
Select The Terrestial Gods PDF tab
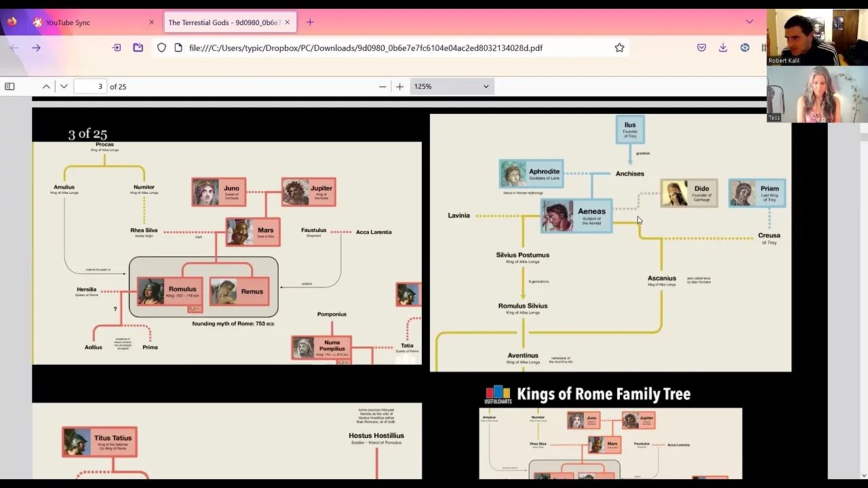click(x=229, y=22)
